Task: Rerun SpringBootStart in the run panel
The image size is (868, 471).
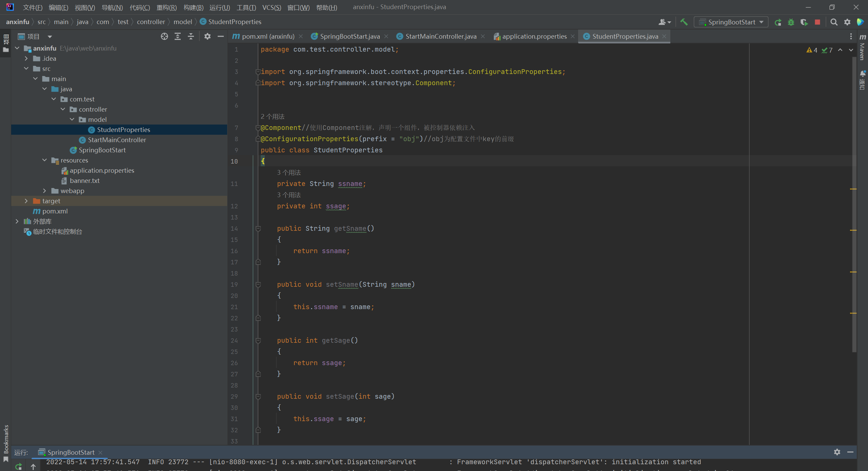Action: click(x=19, y=466)
